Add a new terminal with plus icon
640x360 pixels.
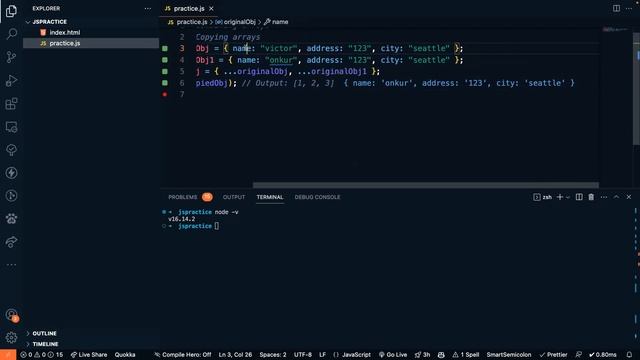point(560,197)
